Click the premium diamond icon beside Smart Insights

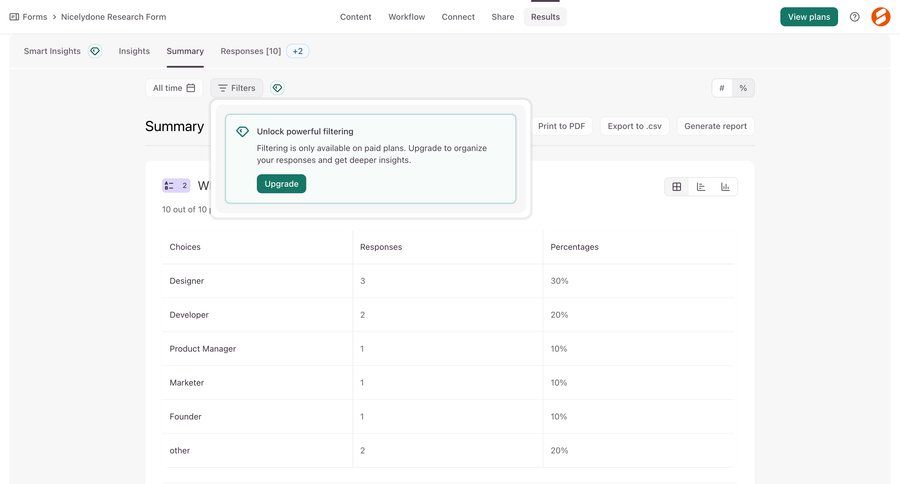pos(95,51)
